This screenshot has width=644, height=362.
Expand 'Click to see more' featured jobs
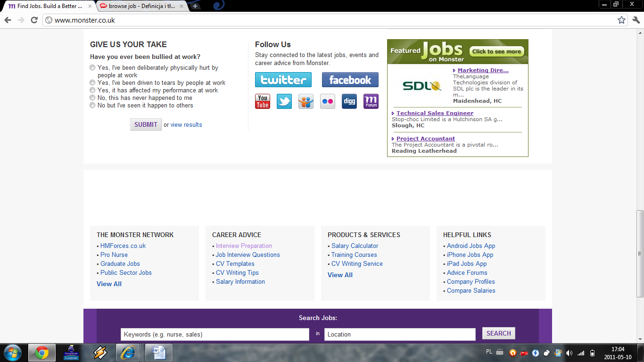[x=496, y=51]
